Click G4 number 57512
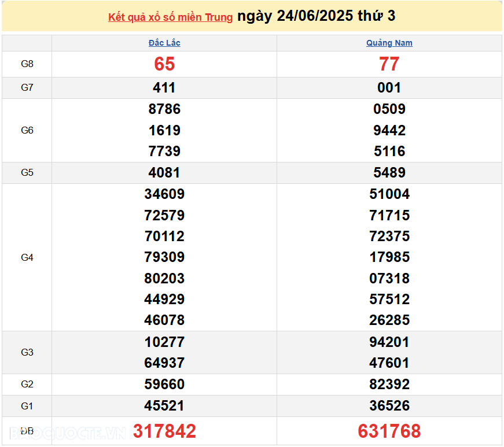 pos(389,300)
